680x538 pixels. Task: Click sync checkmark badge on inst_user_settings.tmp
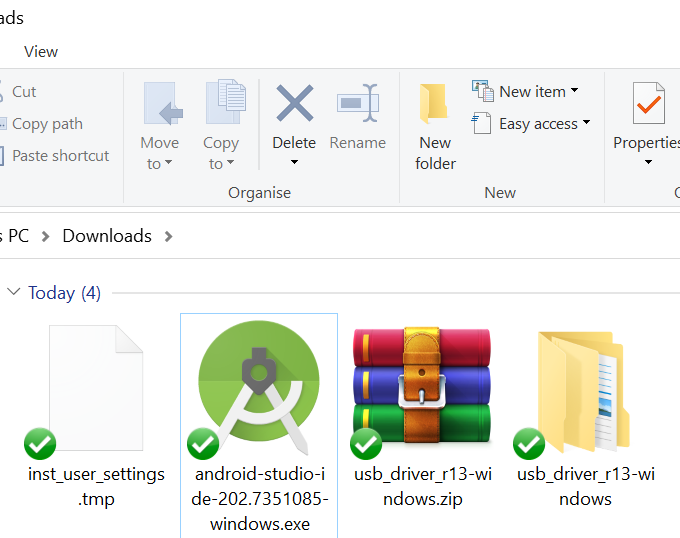pos(40,443)
